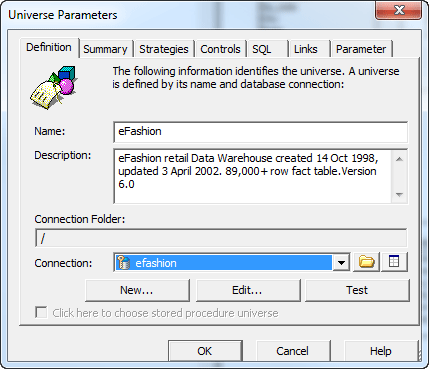This screenshot has height=369, width=429.
Task: Click into the Name input field
Action: point(260,132)
